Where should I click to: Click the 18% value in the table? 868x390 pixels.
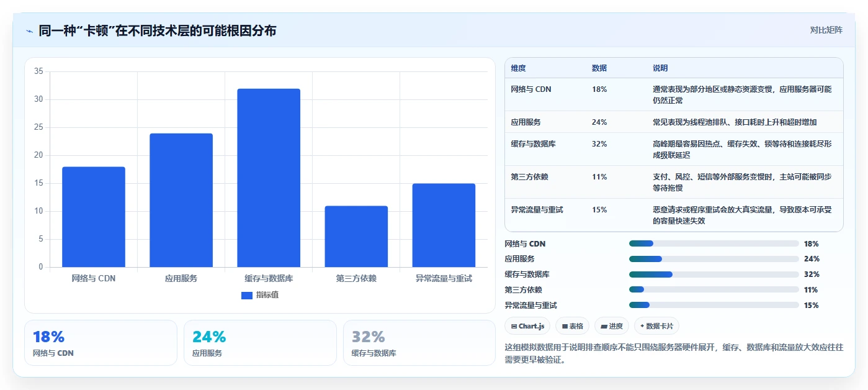(599, 89)
